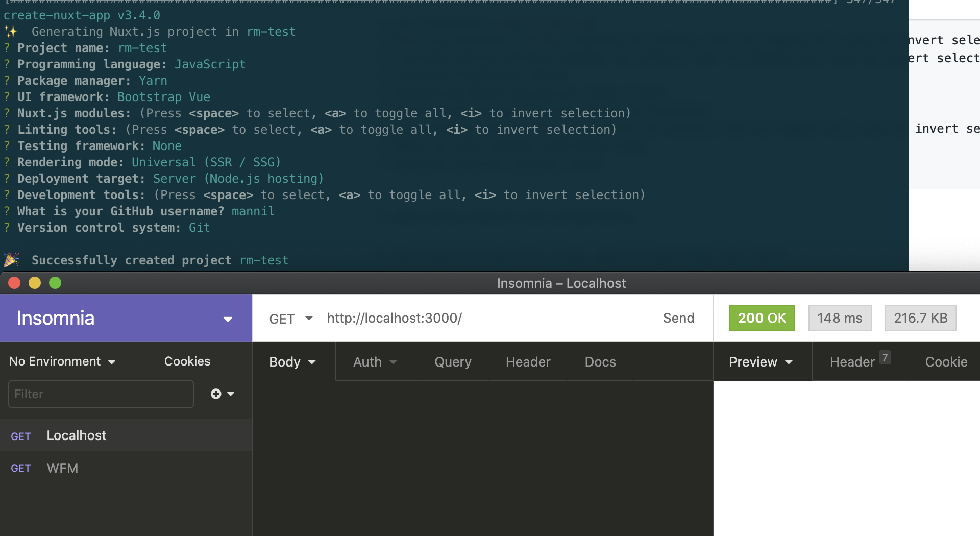Screen dimensions: 980x536
Task: Expand the create menu arrow beside plus
Action: coord(231,394)
